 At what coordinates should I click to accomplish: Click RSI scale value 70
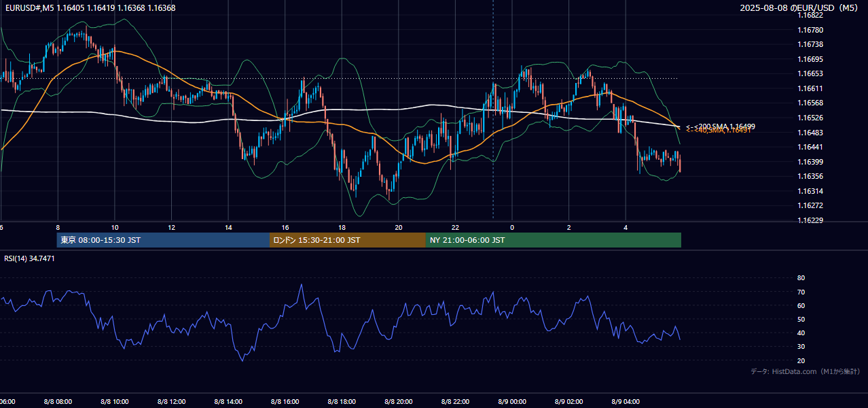click(801, 292)
